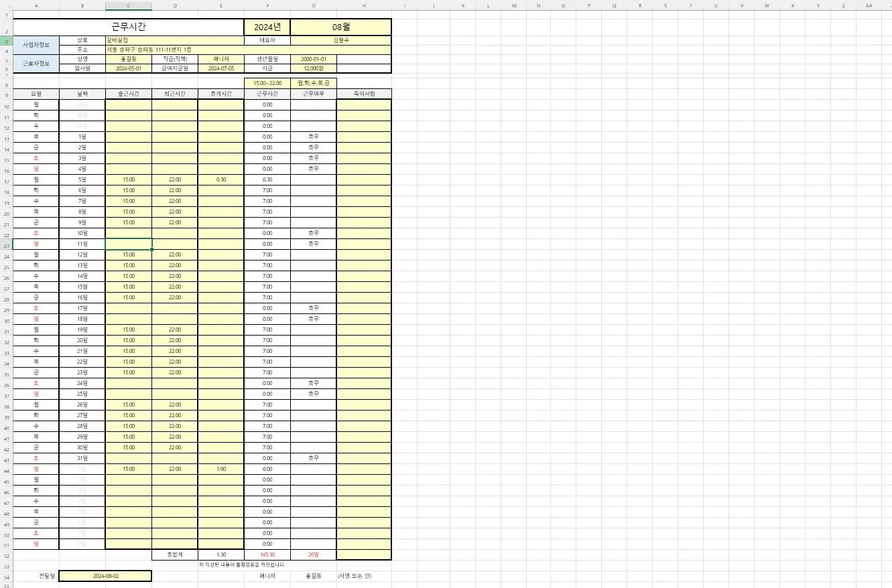This screenshot has width=892, height=588.
Task: Select the total break time cell 1:30
Action: pyautogui.click(x=221, y=555)
